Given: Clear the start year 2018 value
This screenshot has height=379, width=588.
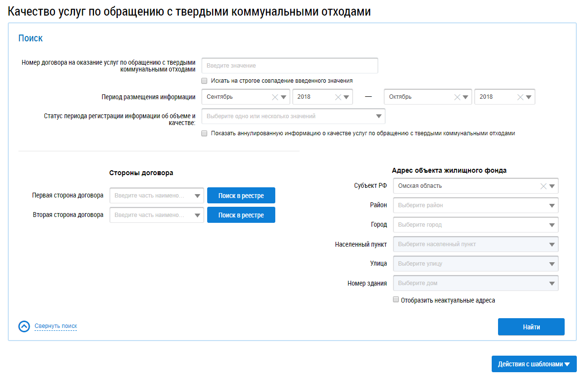Looking at the screenshot, I should (338, 97).
